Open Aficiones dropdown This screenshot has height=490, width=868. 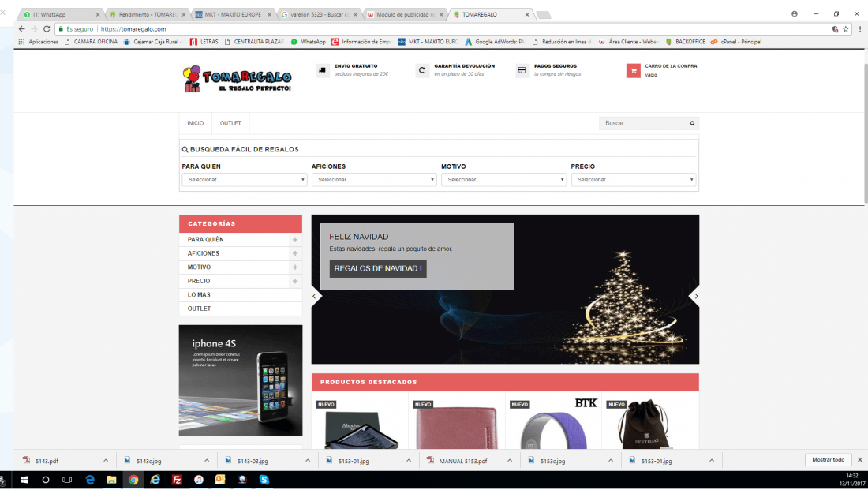pos(374,179)
